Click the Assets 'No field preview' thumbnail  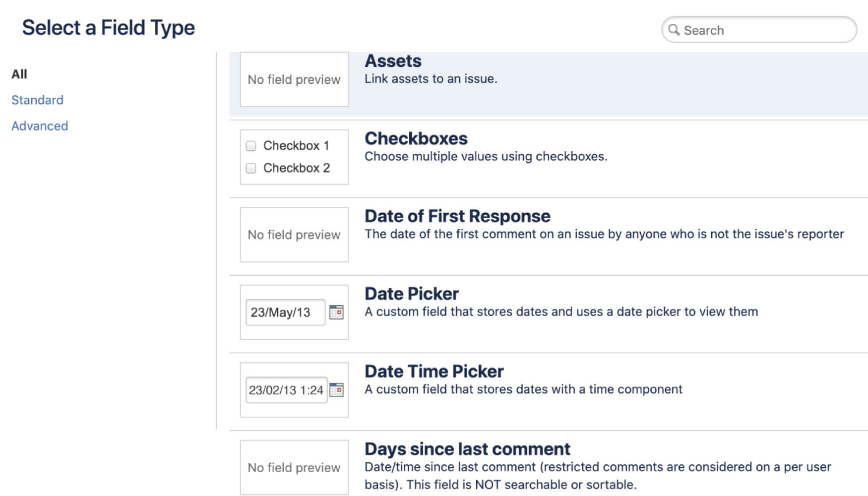tap(294, 79)
